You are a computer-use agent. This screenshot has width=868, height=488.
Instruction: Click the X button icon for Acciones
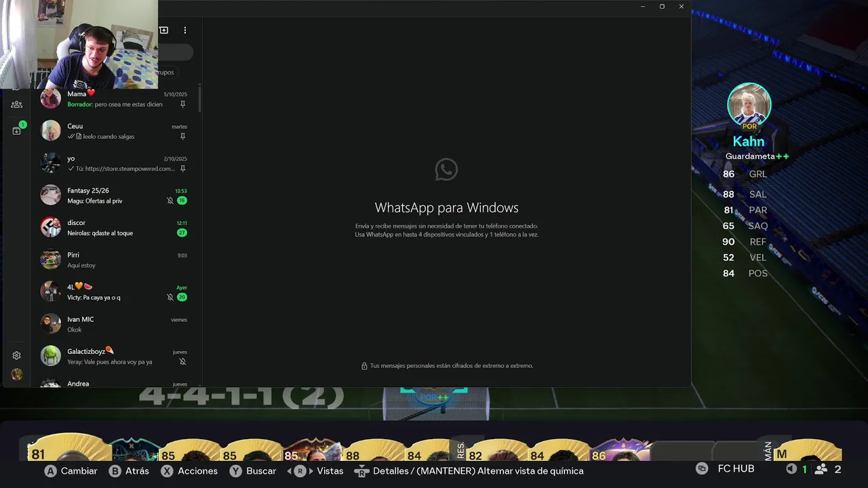(x=167, y=470)
